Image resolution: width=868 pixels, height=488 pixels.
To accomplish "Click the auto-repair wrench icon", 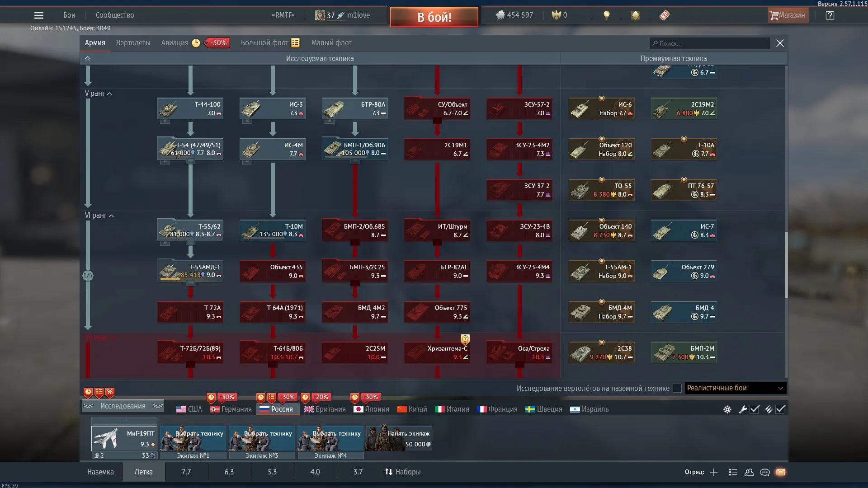I will click(743, 409).
